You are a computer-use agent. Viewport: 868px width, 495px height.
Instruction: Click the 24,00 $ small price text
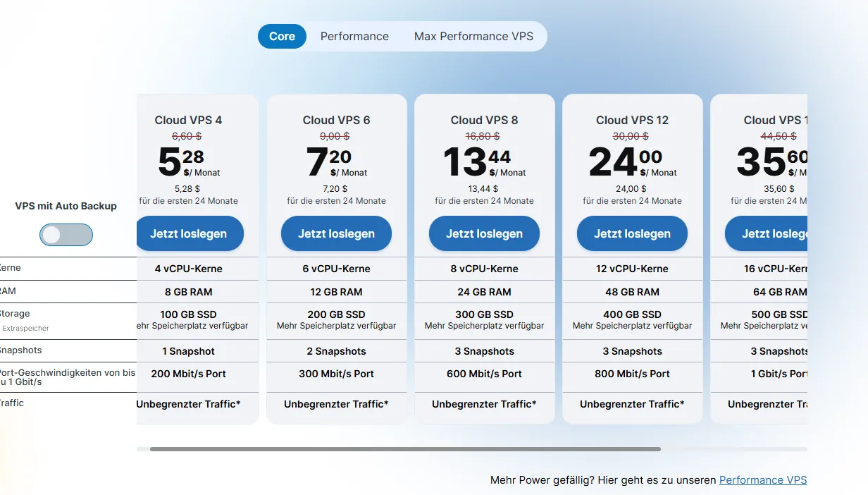tap(631, 189)
